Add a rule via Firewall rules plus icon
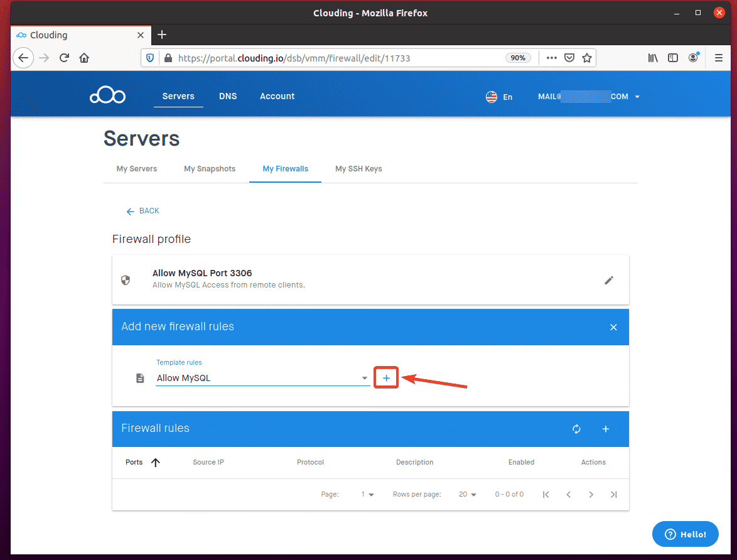This screenshot has height=560, width=737. click(606, 429)
